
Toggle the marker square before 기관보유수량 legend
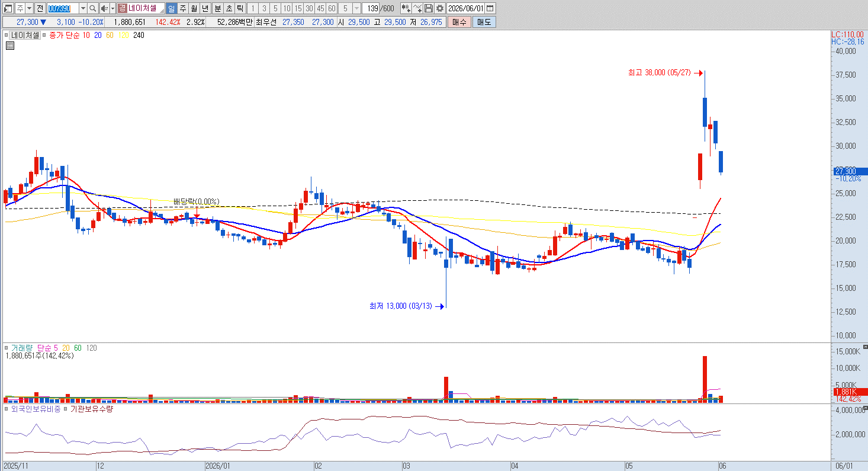[x=66, y=409]
